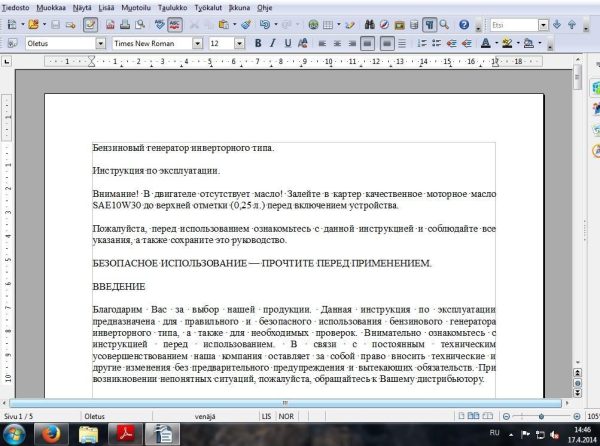Open the Muotoilu menu
Viewport: 600px width, 446px height.
136,8
